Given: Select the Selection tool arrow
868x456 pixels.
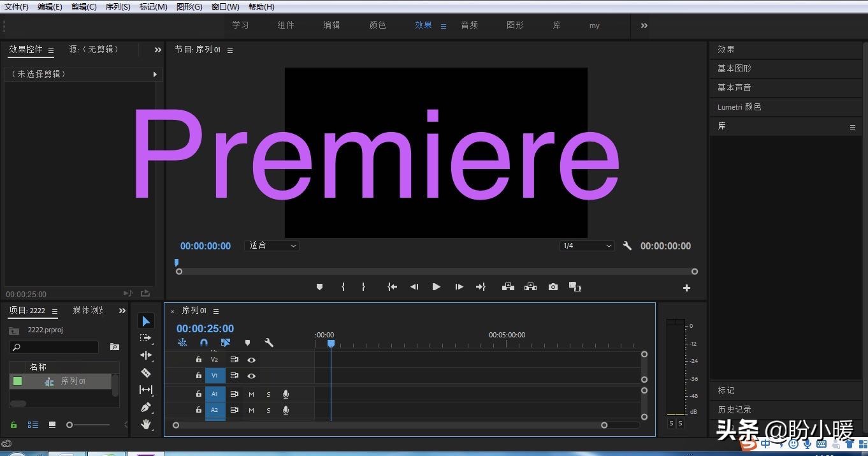Looking at the screenshot, I should coord(146,321).
